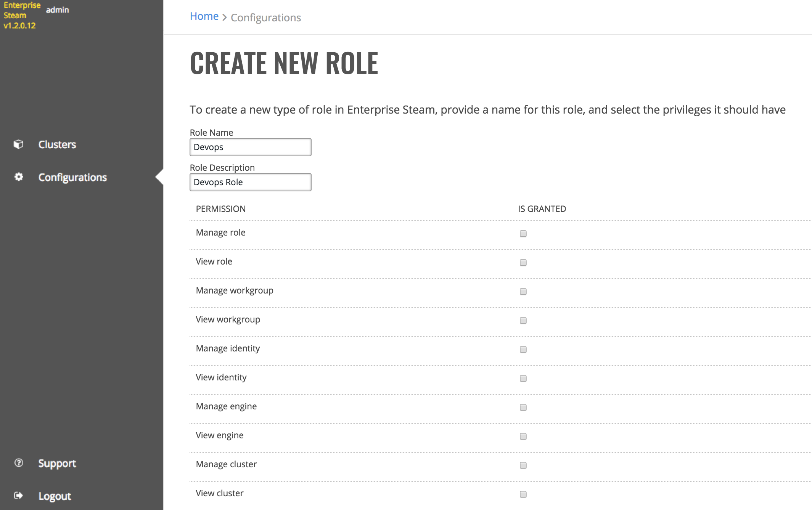
Task: Click the admin username label
Action: (x=58, y=10)
